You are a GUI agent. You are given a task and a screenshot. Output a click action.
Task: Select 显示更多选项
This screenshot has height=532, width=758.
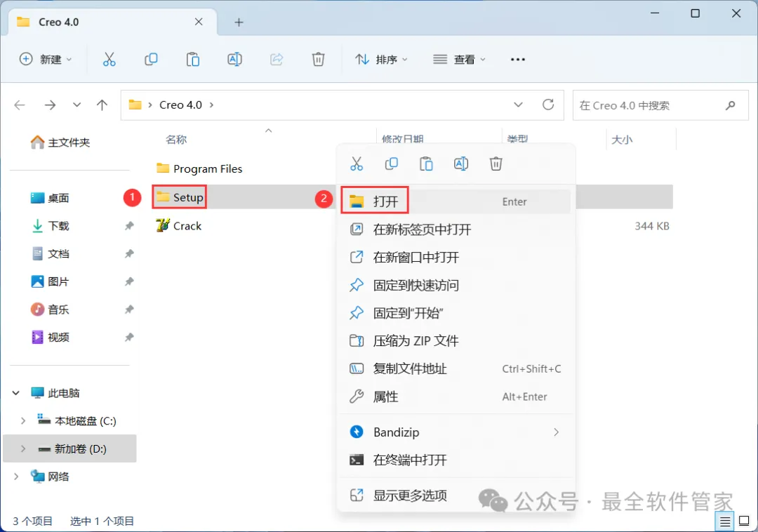click(x=456, y=496)
